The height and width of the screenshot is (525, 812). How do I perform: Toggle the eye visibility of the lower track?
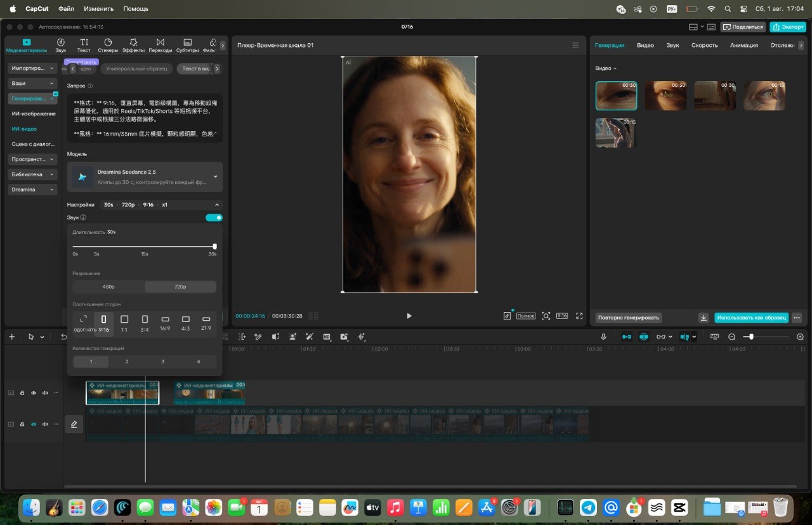(34, 424)
